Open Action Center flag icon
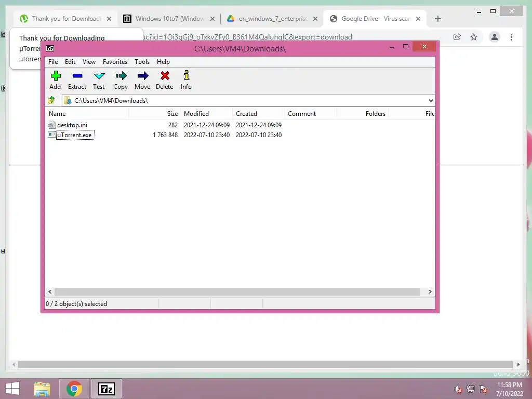Image resolution: width=532 pixels, height=399 pixels. click(483, 389)
